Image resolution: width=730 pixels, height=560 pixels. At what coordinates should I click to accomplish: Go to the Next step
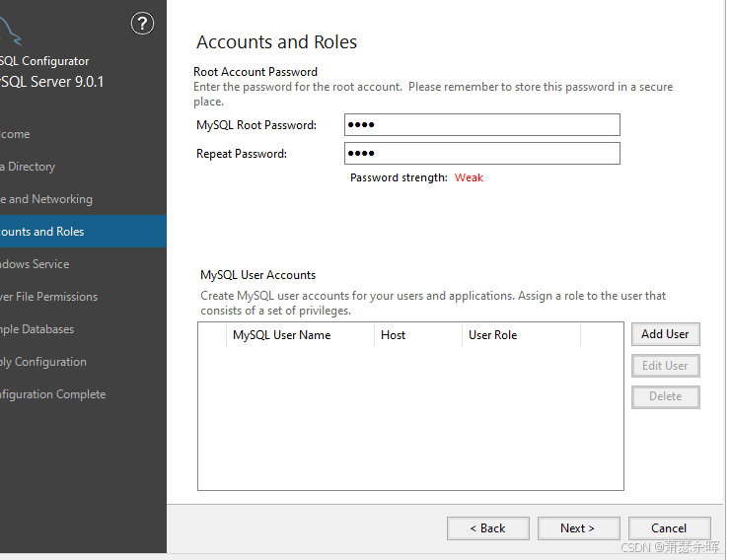(578, 528)
